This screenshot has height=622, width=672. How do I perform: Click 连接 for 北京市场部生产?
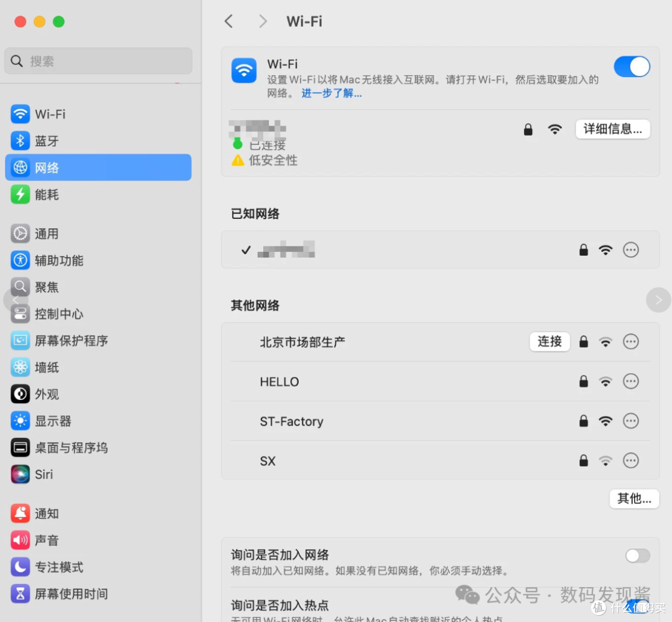coord(549,341)
